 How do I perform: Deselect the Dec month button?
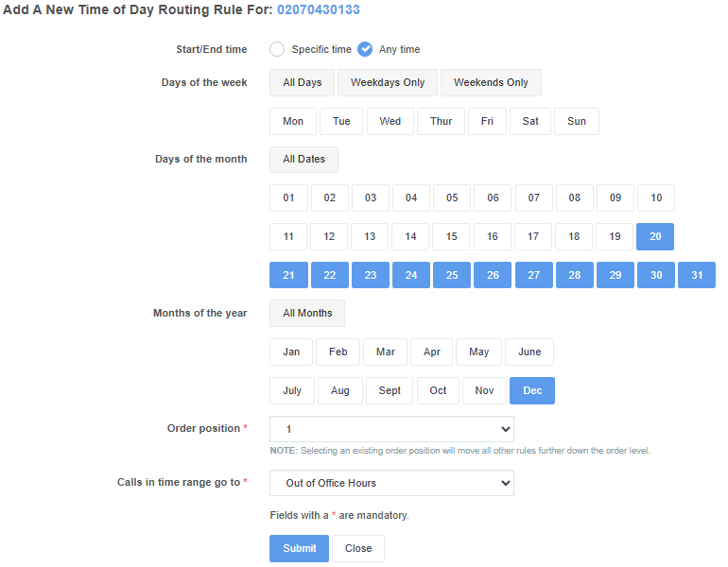532,390
